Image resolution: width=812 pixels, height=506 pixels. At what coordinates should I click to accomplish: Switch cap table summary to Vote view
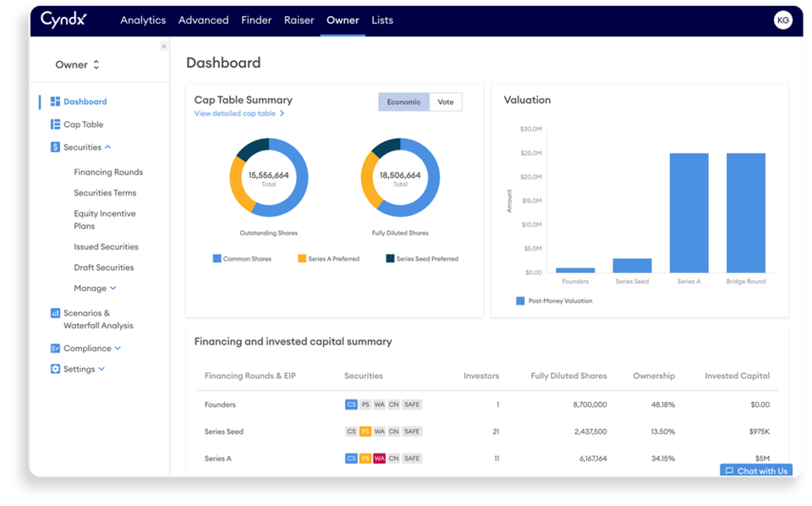(x=446, y=102)
